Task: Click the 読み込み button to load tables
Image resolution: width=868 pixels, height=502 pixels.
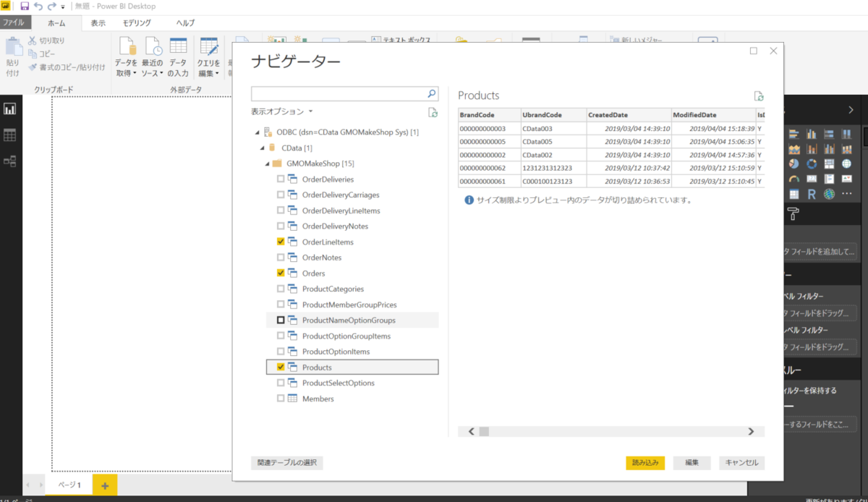Action: coord(644,462)
